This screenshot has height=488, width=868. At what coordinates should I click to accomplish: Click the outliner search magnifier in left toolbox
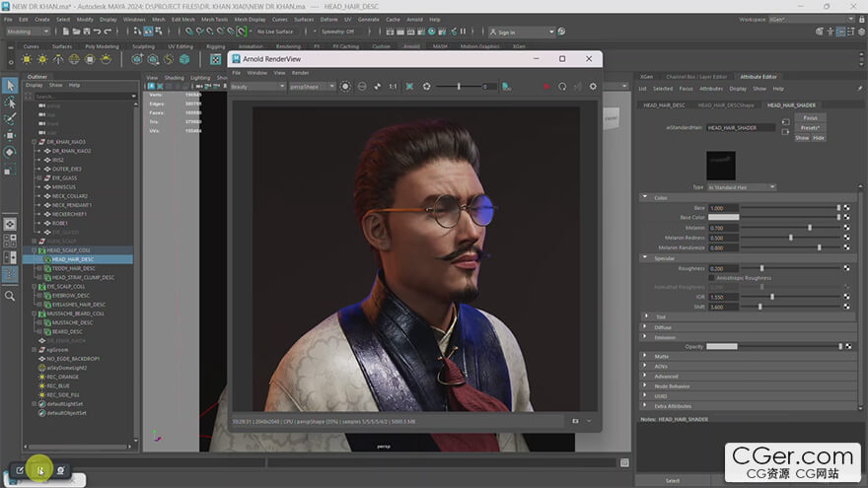pos(10,296)
